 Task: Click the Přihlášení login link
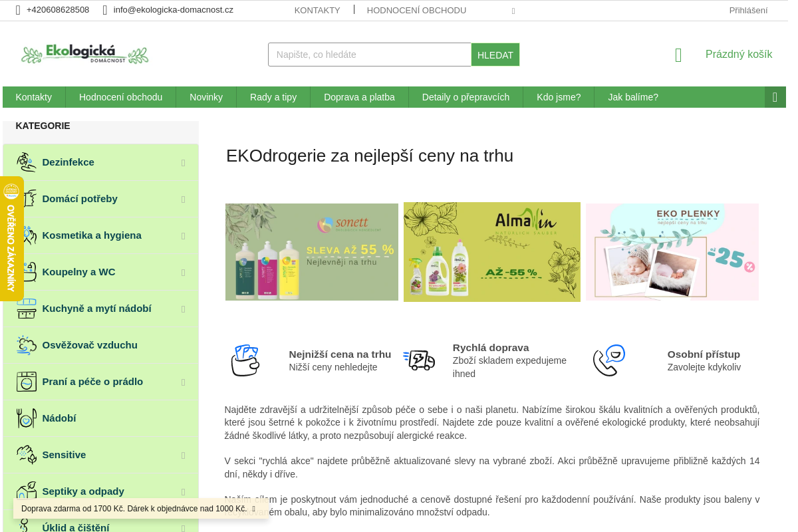click(748, 11)
